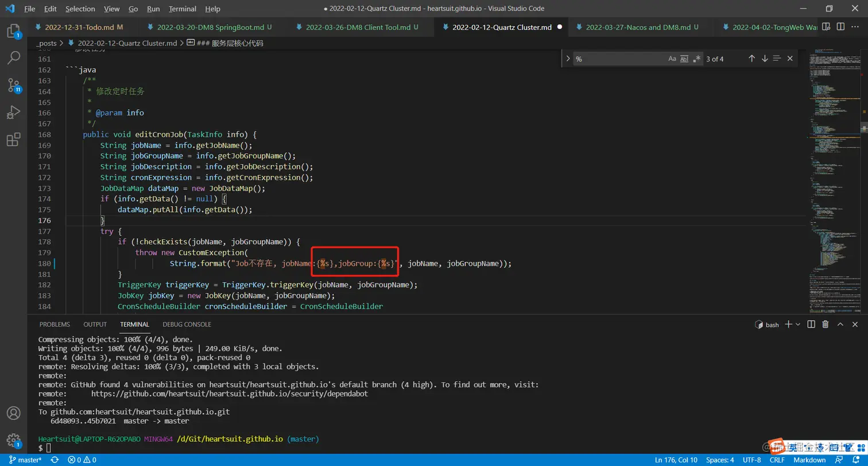Screen dimensions: 868x466
Task: Open preview to the side
Action: click(826, 26)
